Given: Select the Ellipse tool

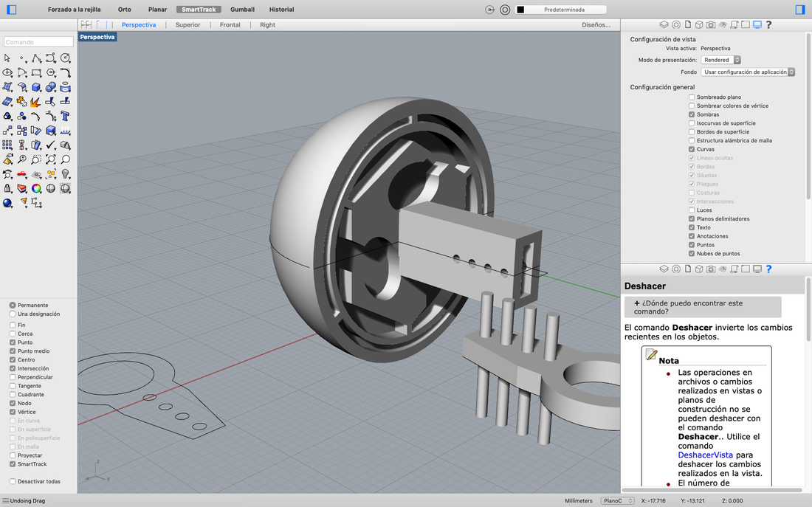Looking at the screenshot, I should click(7, 72).
